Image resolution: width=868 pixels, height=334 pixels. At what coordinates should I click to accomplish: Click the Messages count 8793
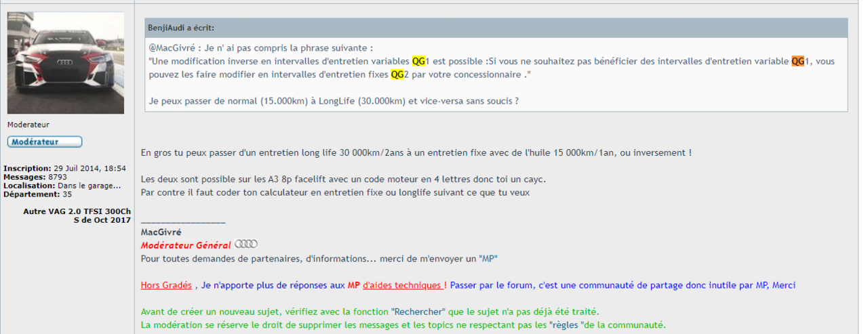pyautogui.click(x=57, y=177)
